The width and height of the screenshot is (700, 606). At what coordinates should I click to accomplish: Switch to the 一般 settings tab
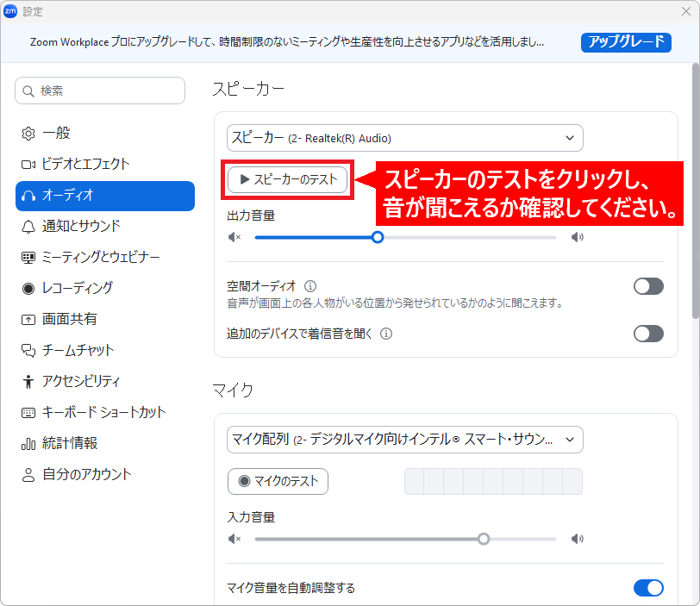coord(59,133)
